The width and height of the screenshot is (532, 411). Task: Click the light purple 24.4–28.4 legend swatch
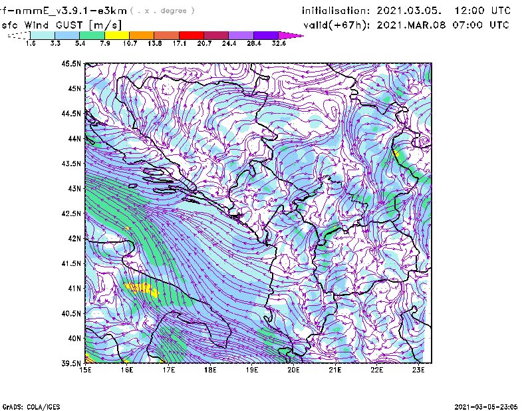[x=241, y=35]
